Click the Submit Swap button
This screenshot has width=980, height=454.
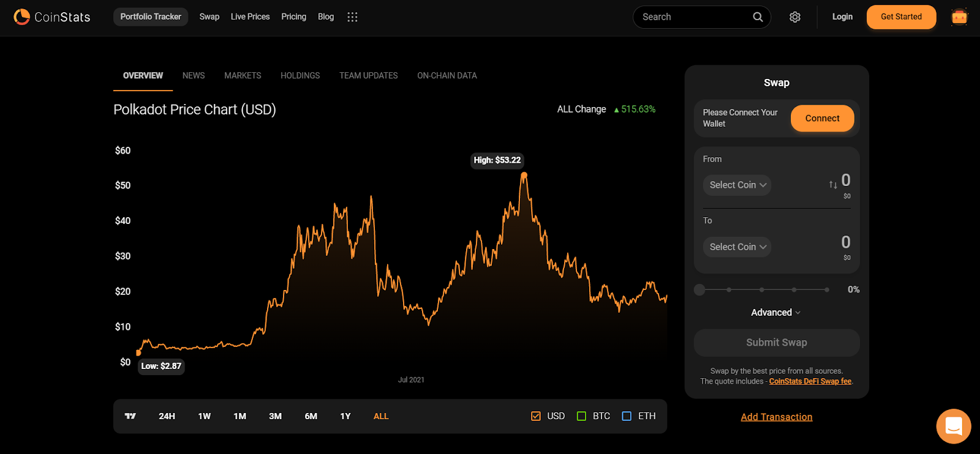777,343
